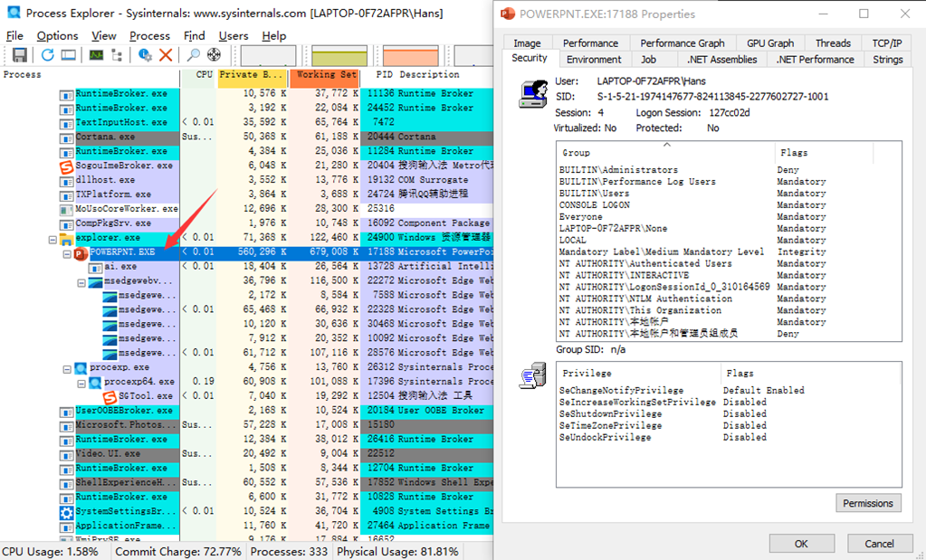The image size is (926, 560).
Task: Click the magnifier Find Handle icon
Action: coord(193,55)
